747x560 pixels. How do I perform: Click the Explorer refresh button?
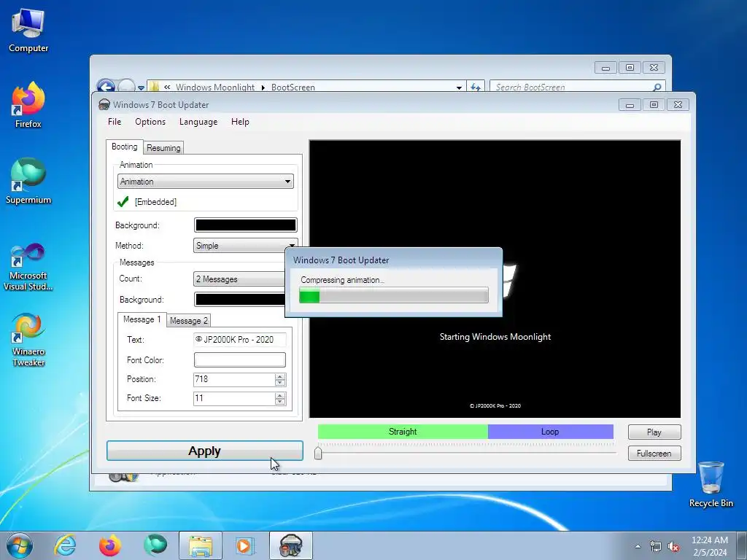[x=476, y=87]
